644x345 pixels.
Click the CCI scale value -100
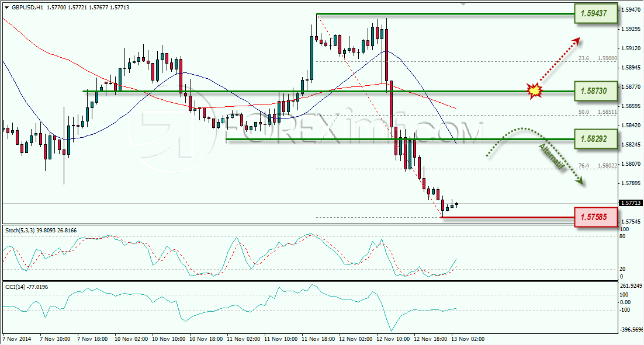(624, 310)
